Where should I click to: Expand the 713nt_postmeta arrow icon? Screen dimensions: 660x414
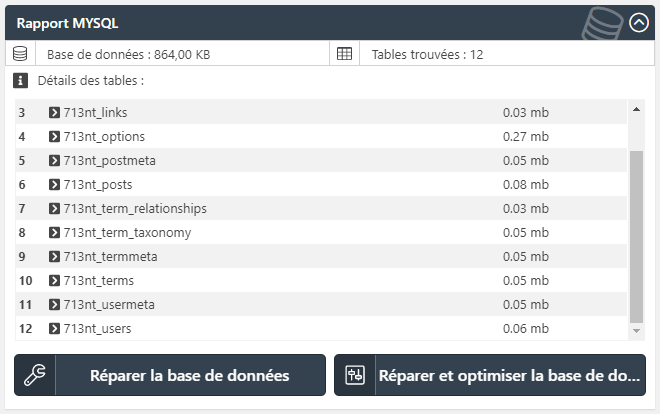54,160
